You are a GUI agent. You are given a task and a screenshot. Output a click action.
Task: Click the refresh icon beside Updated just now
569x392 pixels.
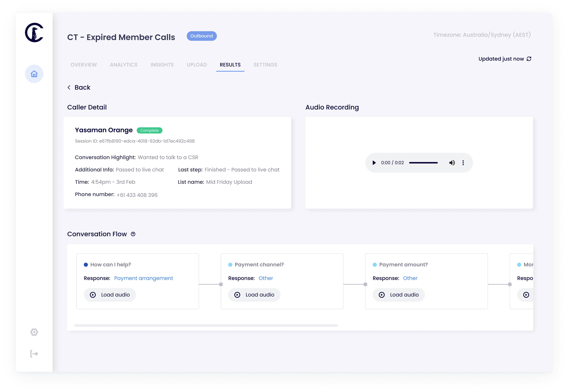529,59
